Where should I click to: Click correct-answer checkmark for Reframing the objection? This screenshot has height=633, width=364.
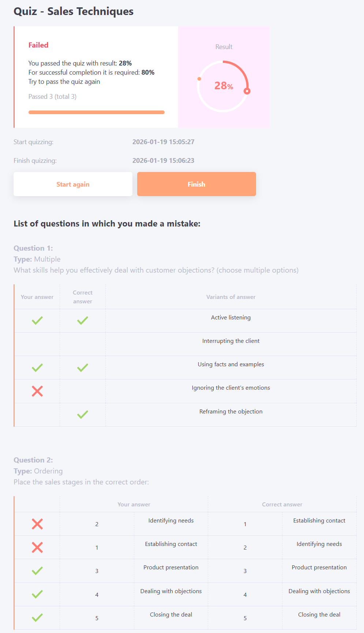pos(83,415)
